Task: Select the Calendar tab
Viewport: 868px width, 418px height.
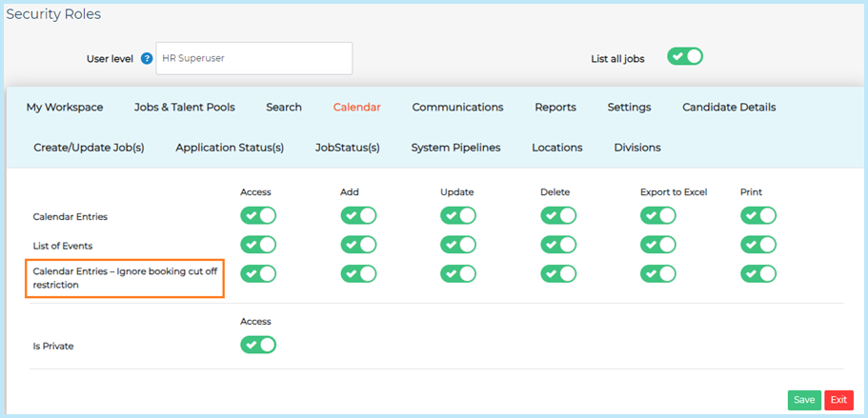Action: 356,108
